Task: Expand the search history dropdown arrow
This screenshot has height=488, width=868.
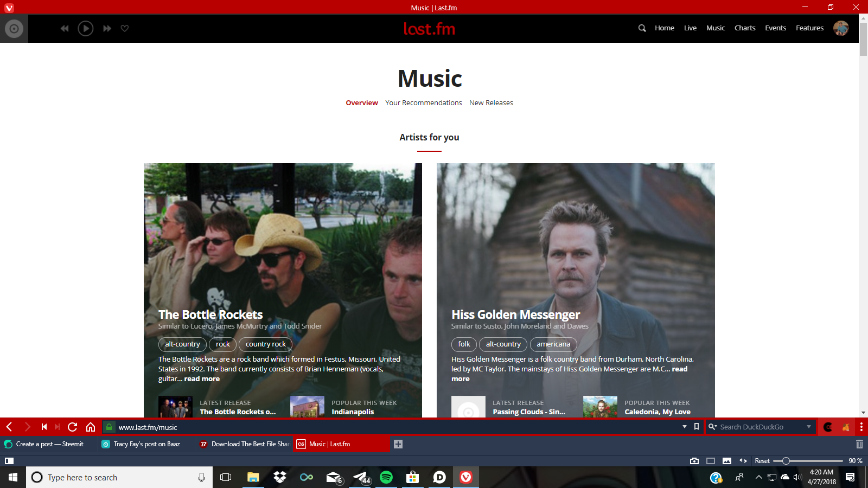Action: [x=809, y=427]
